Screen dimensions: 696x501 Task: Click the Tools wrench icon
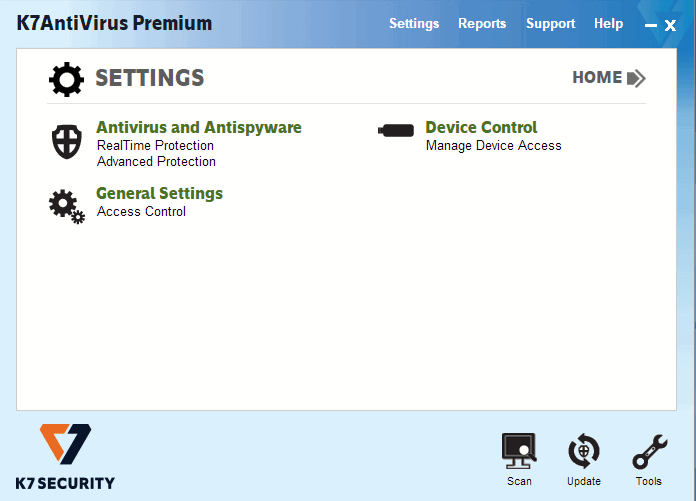click(x=649, y=452)
